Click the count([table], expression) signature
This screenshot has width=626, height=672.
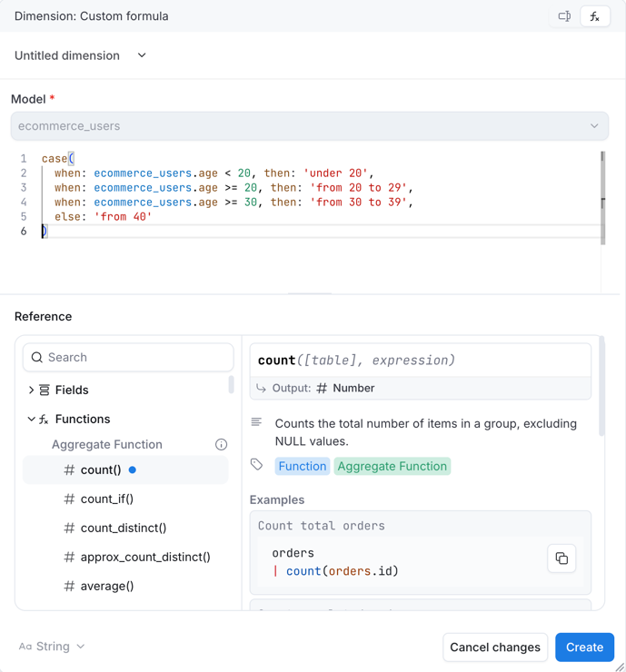(x=356, y=361)
